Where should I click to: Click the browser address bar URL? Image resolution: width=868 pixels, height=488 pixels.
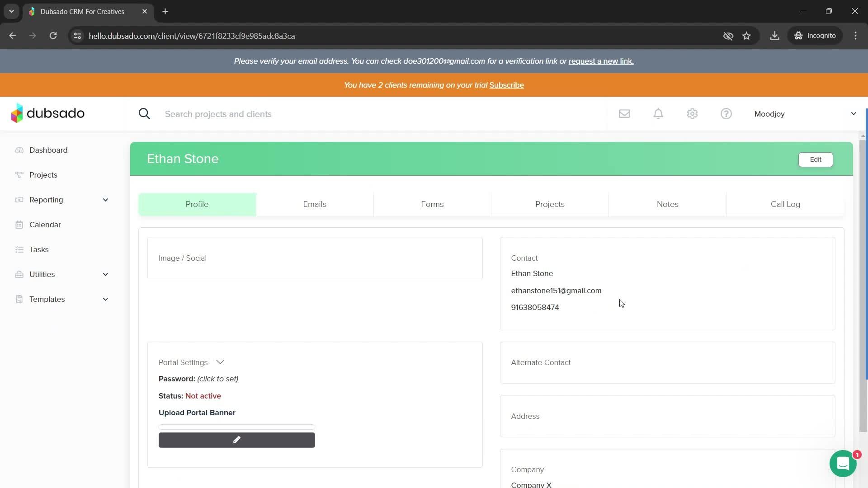(x=192, y=36)
